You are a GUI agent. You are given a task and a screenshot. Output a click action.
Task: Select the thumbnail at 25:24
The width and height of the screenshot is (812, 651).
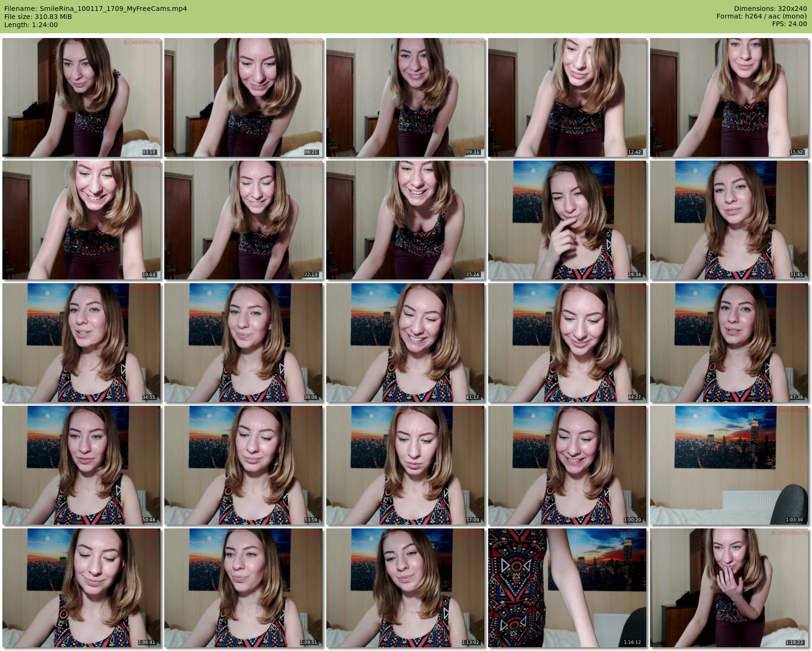pos(406,220)
